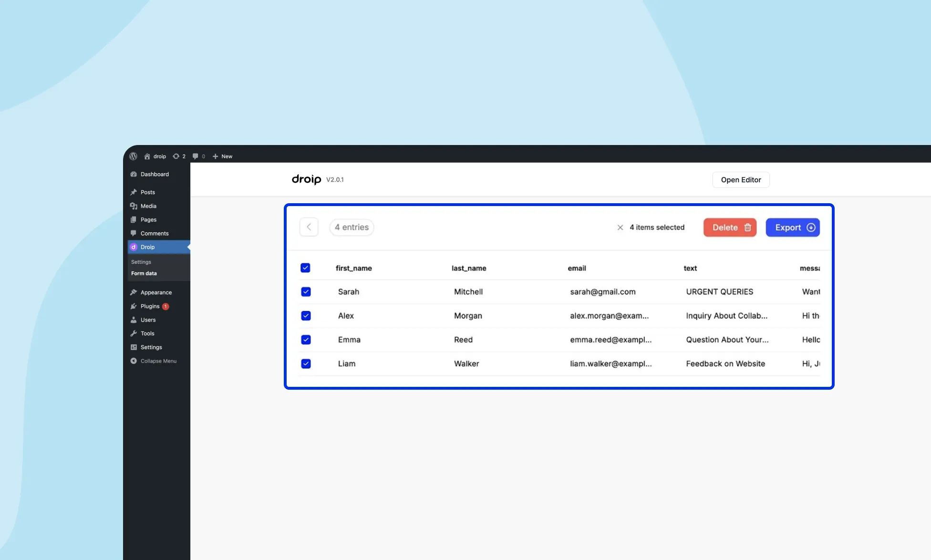Image resolution: width=931 pixels, height=560 pixels.
Task: Click the sidebar Settings sliders icon
Action: point(134,347)
